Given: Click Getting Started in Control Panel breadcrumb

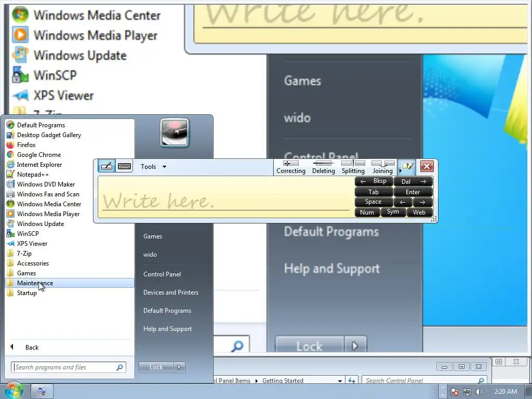Looking at the screenshot, I should tap(283, 381).
